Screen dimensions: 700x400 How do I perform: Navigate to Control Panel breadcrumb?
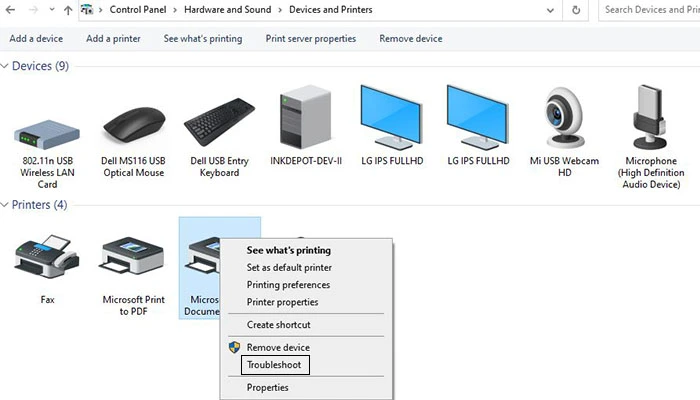138,10
